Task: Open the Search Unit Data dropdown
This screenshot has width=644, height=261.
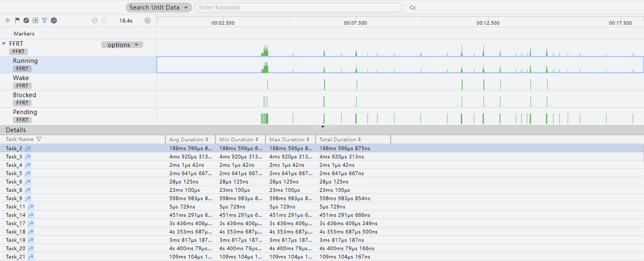Action: pos(159,8)
